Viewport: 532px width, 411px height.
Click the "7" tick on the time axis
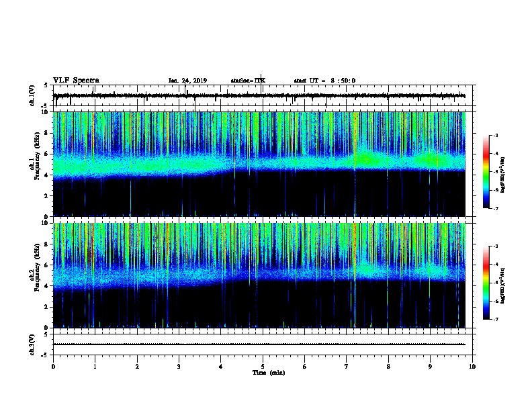(x=347, y=366)
